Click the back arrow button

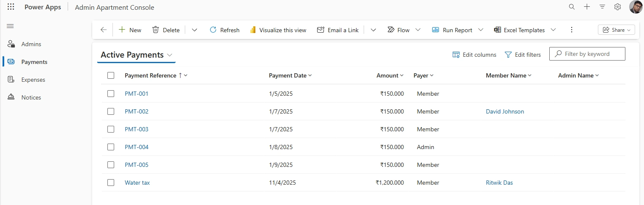[x=104, y=30]
